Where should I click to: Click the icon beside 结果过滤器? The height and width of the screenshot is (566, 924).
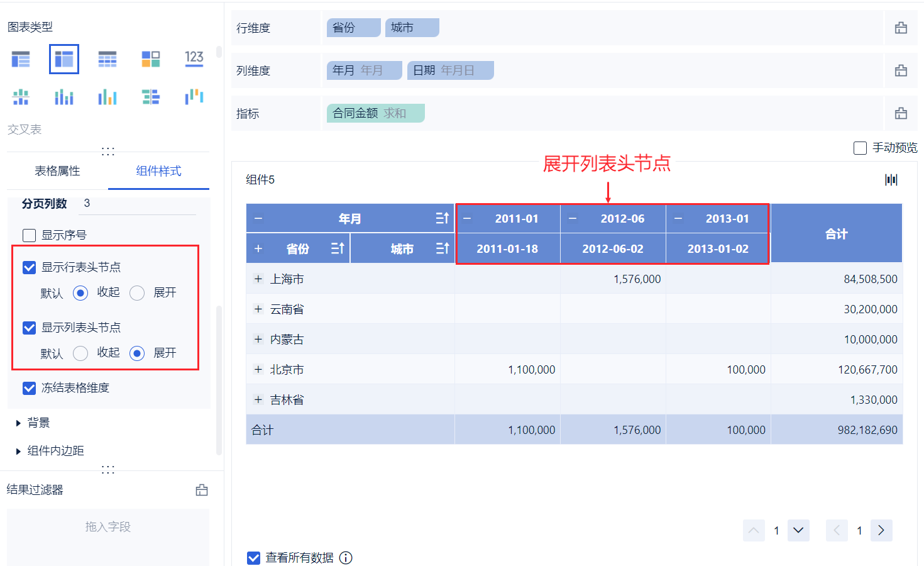point(202,490)
